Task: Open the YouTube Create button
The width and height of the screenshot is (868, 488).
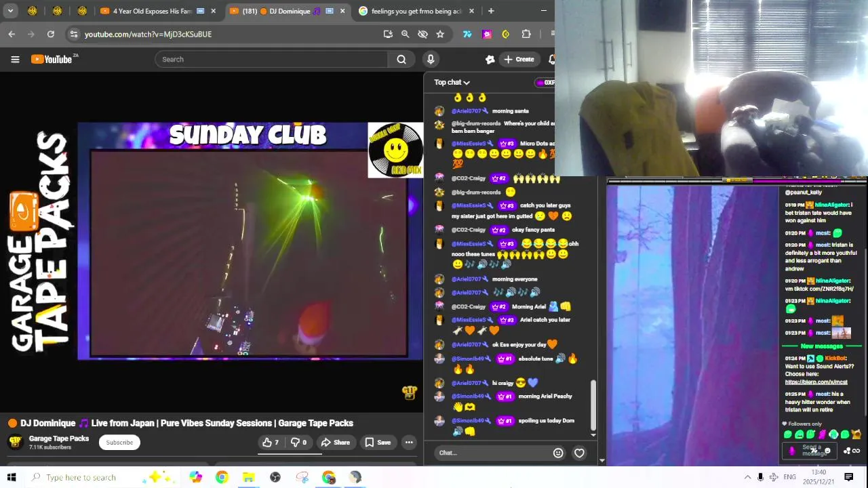Action: (519, 59)
